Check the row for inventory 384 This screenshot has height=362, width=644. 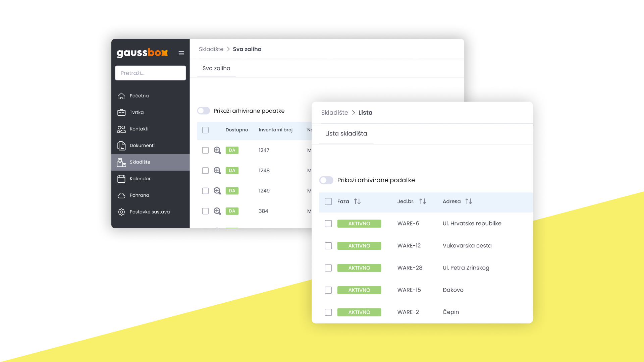(205, 211)
